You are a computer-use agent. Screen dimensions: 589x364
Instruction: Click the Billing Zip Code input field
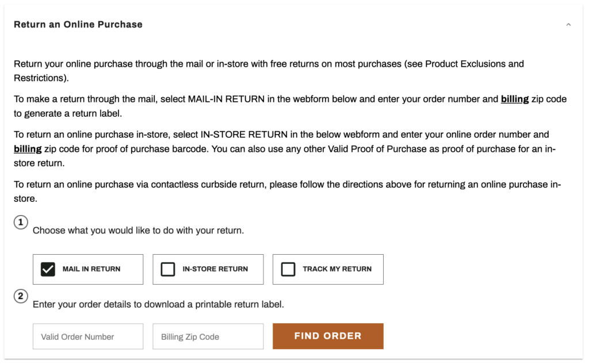(x=208, y=336)
